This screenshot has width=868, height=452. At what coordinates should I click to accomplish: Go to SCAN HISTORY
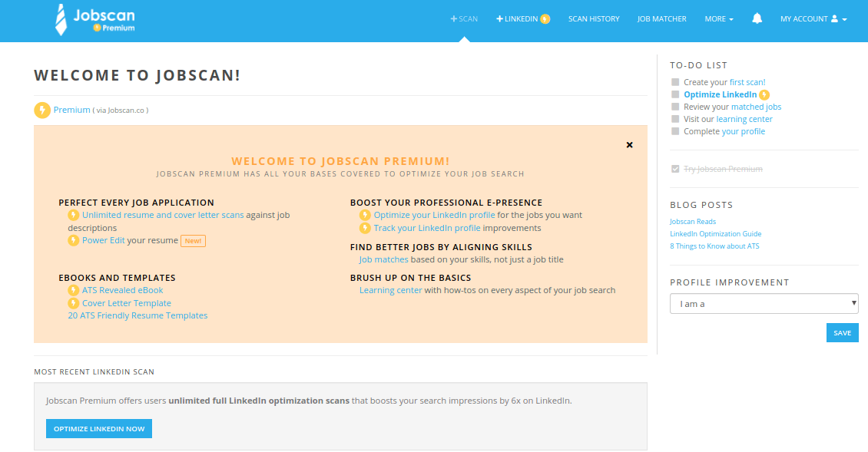pyautogui.click(x=594, y=18)
